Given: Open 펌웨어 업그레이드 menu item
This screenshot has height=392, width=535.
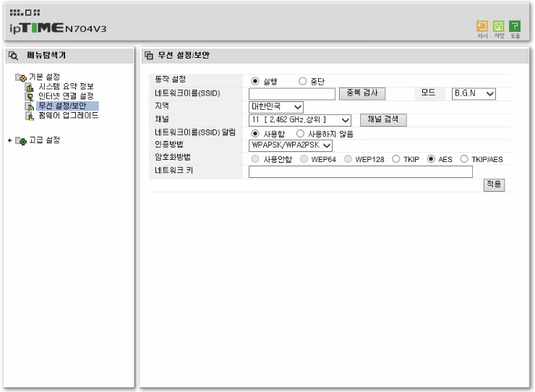Looking at the screenshot, I should coord(68,116).
